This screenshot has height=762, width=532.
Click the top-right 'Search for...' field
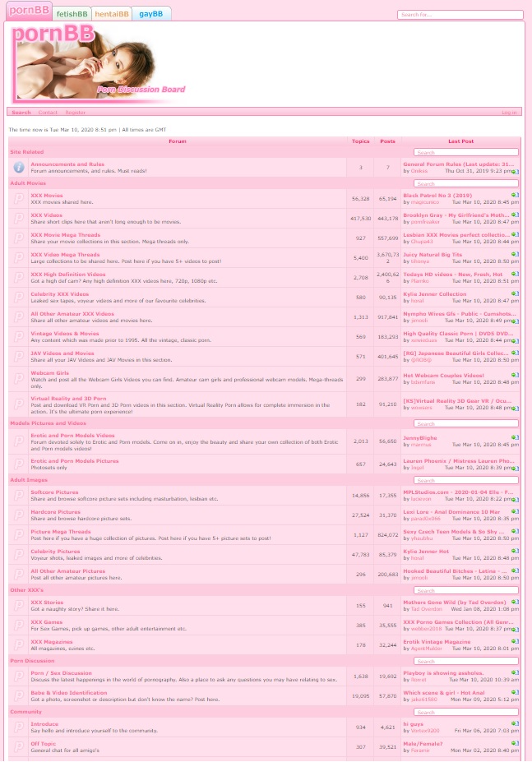459,15
